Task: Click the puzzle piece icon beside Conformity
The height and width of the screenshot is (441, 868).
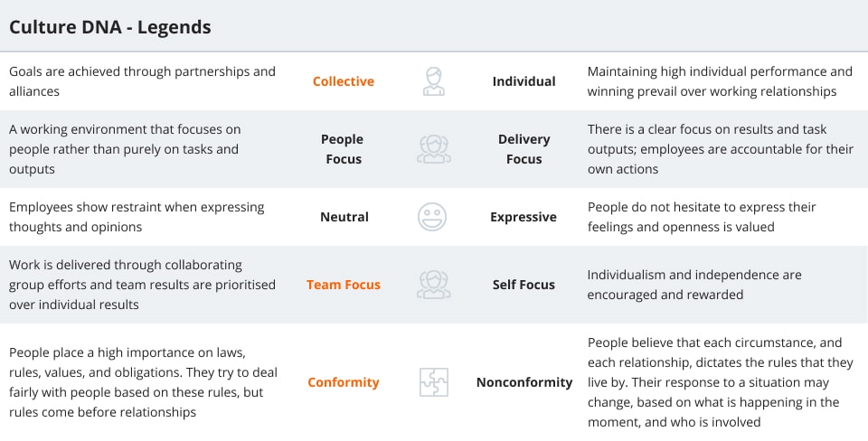Action: [x=434, y=382]
